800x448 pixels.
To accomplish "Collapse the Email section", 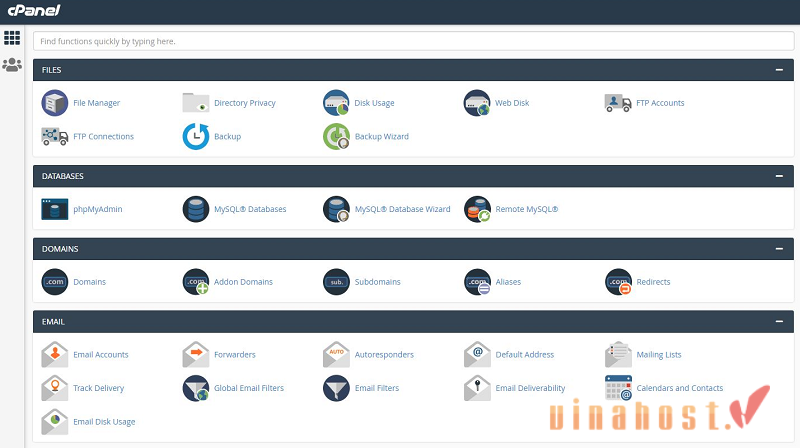I will pos(778,322).
